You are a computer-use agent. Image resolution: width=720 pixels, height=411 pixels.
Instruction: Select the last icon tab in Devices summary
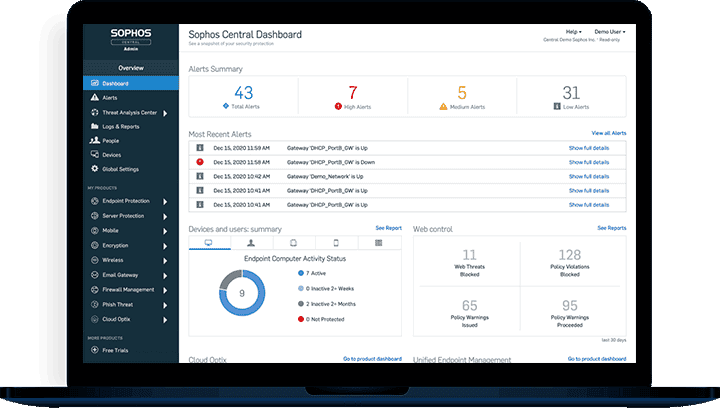(379, 243)
